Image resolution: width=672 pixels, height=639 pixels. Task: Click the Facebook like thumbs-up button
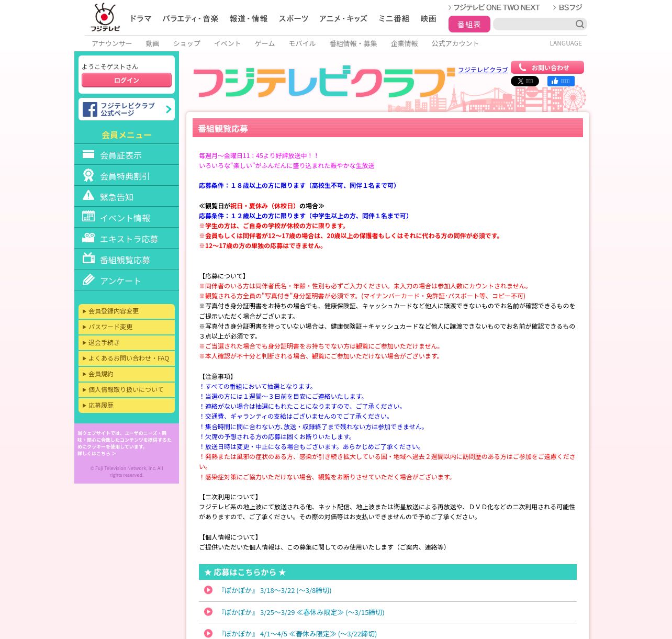pos(561,81)
